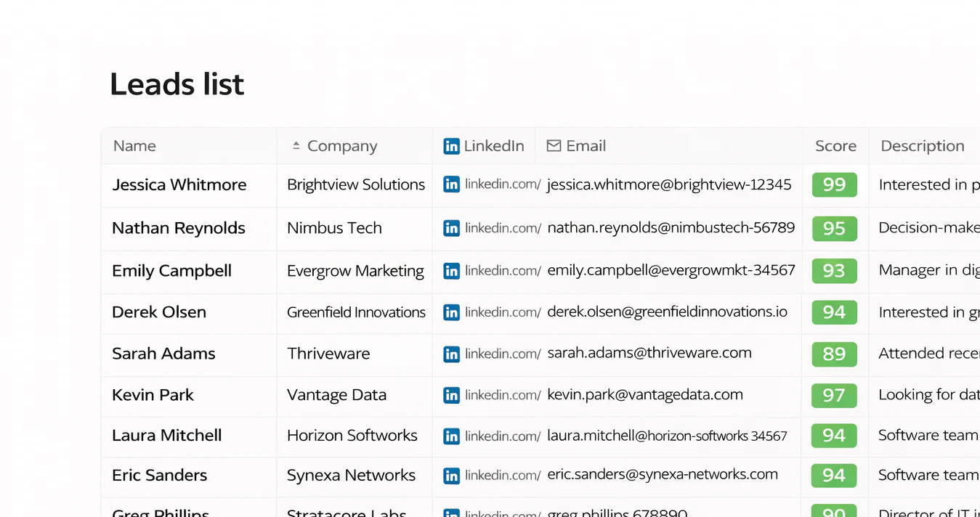Click the green 89 score badge

[834, 354]
